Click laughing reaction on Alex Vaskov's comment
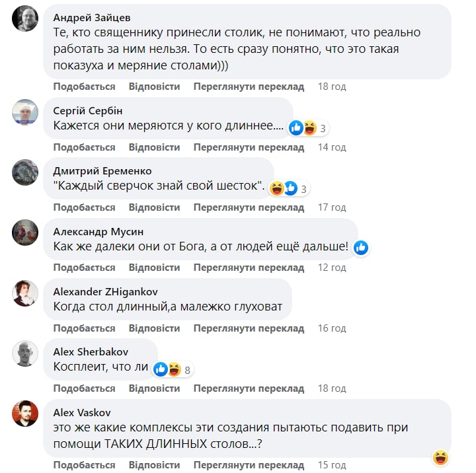Image resolution: width=476 pixels, height=473 pixels. tap(440, 456)
